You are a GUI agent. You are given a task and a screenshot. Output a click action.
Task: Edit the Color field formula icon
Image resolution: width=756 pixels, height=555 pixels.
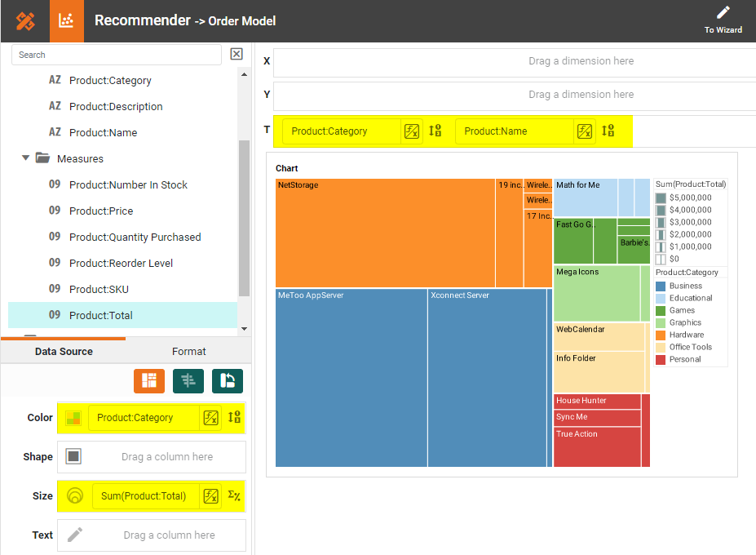pos(210,417)
